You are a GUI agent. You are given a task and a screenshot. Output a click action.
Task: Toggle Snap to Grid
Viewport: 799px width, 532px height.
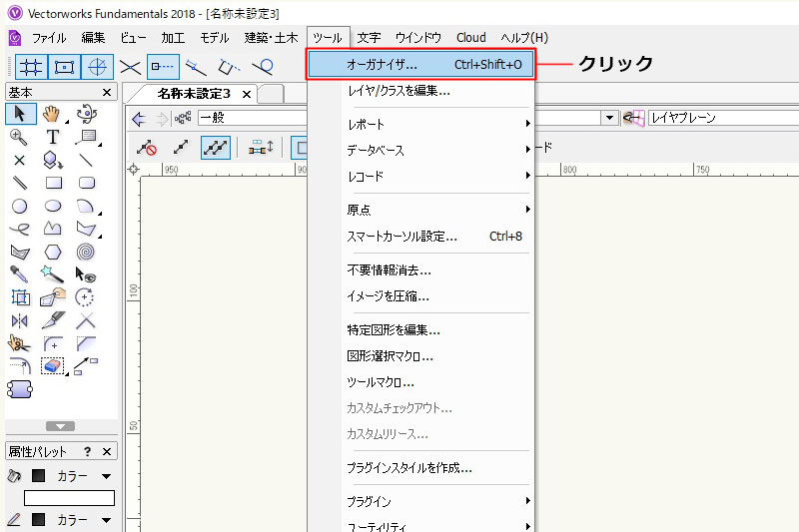tap(31, 67)
